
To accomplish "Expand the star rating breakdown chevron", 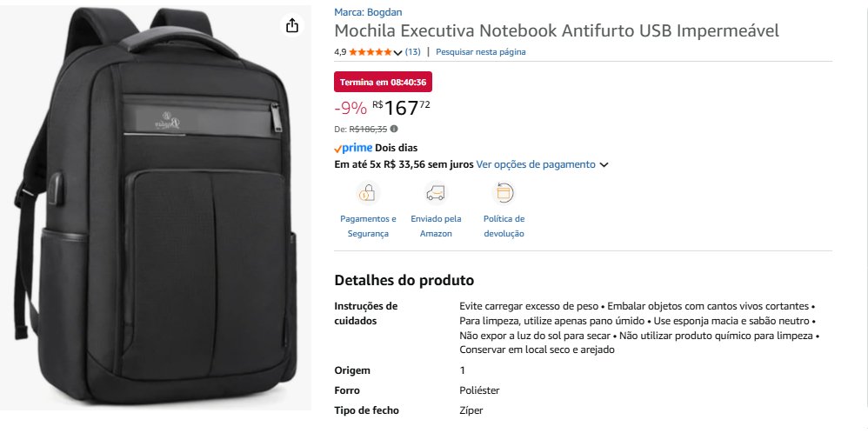I will (x=398, y=53).
